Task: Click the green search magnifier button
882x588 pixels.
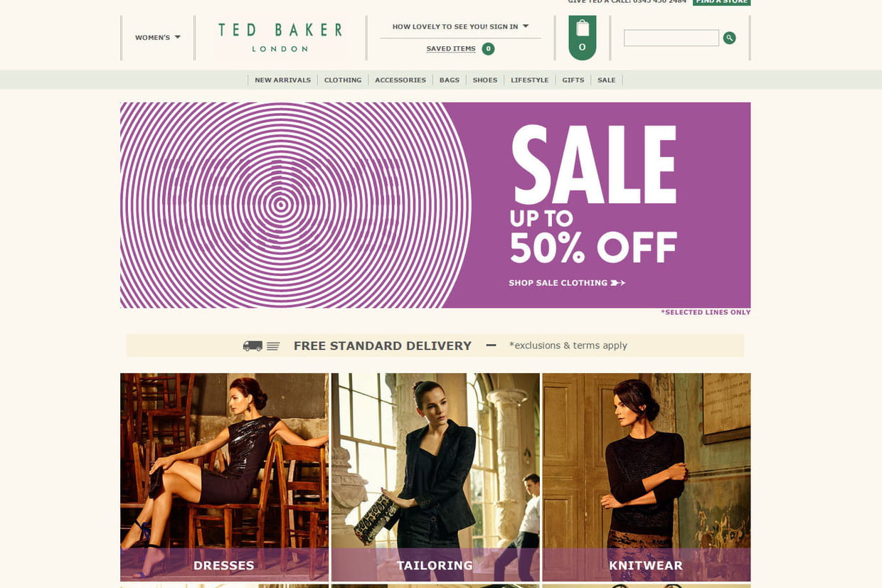Action: (x=729, y=38)
